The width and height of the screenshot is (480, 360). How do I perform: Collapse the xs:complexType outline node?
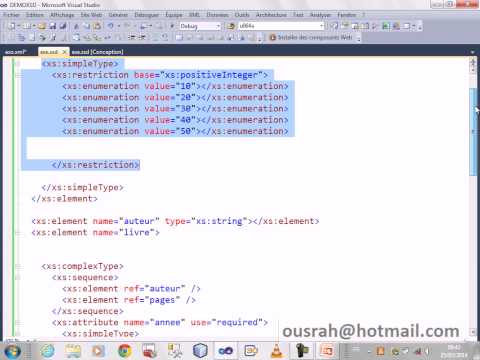click(18, 266)
